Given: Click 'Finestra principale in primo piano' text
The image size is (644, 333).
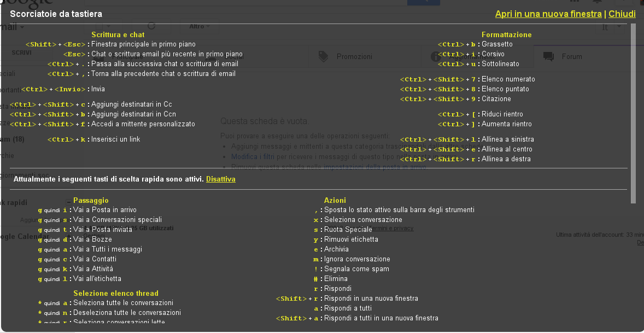Looking at the screenshot, I should click(x=143, y=44).
